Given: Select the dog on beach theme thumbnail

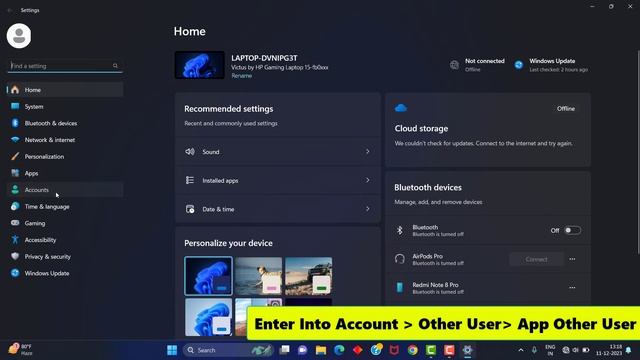Looking at the screenshot, I should click(x=258, y=276).
